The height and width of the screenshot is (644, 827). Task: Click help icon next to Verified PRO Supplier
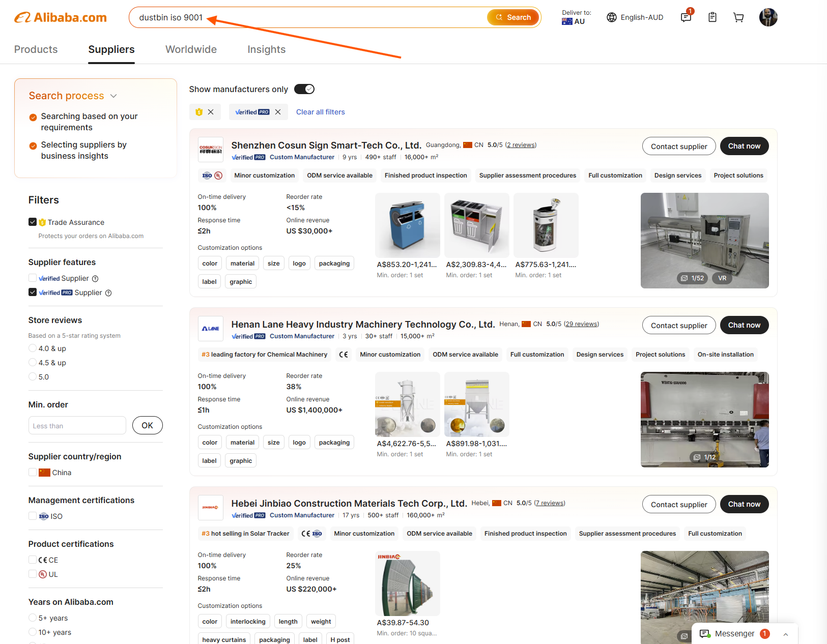coord(108,293)
